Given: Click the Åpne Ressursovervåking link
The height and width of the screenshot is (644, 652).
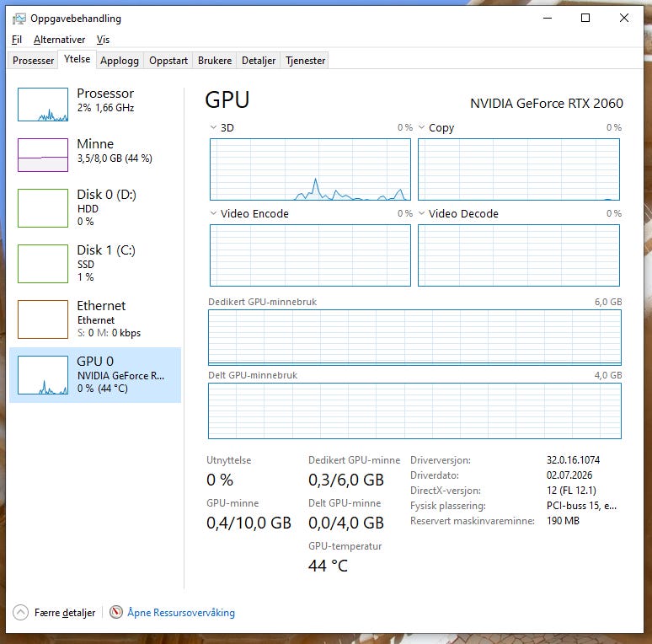Looking at the screenshot, I should pyautogui.click(x=181, y=612).
